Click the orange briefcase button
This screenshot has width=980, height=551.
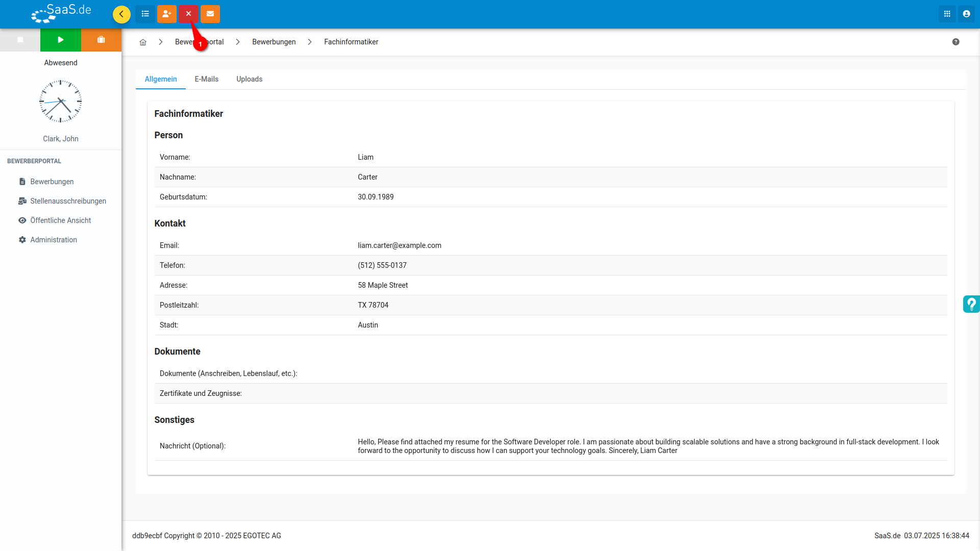click(101, 40)
